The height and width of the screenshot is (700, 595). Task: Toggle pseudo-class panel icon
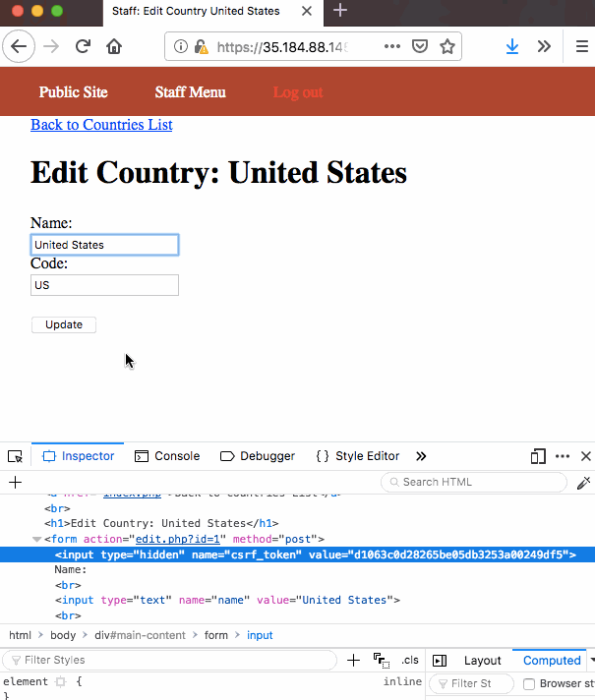[x=382, y=661]
